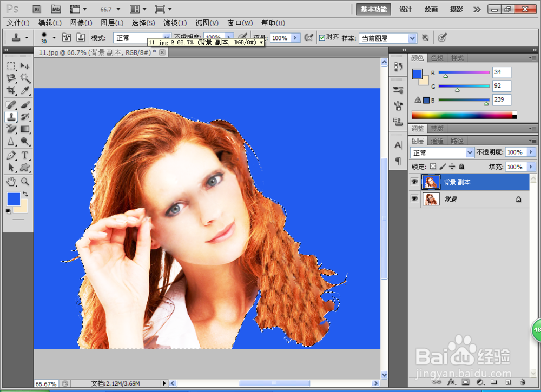The height and width of the screenshot is (392, 541).
Task: Reset default foreground and background colors
Action: coord(8,211)
